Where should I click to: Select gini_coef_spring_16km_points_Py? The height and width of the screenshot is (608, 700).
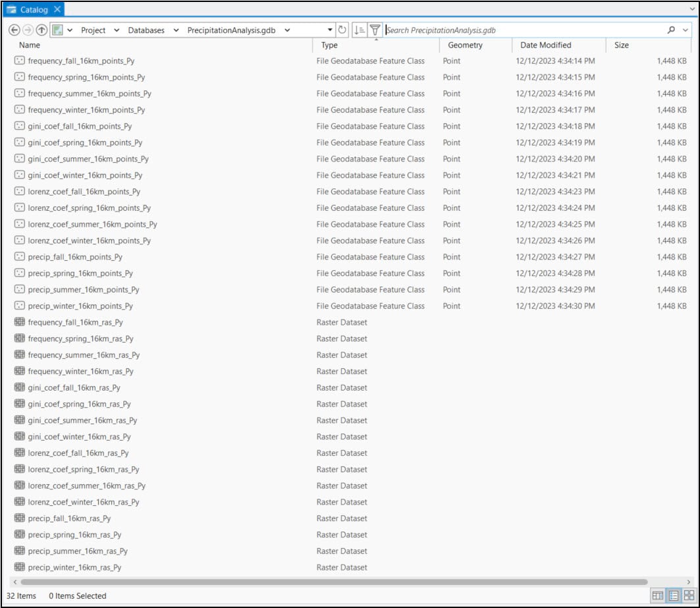[85, 142]
